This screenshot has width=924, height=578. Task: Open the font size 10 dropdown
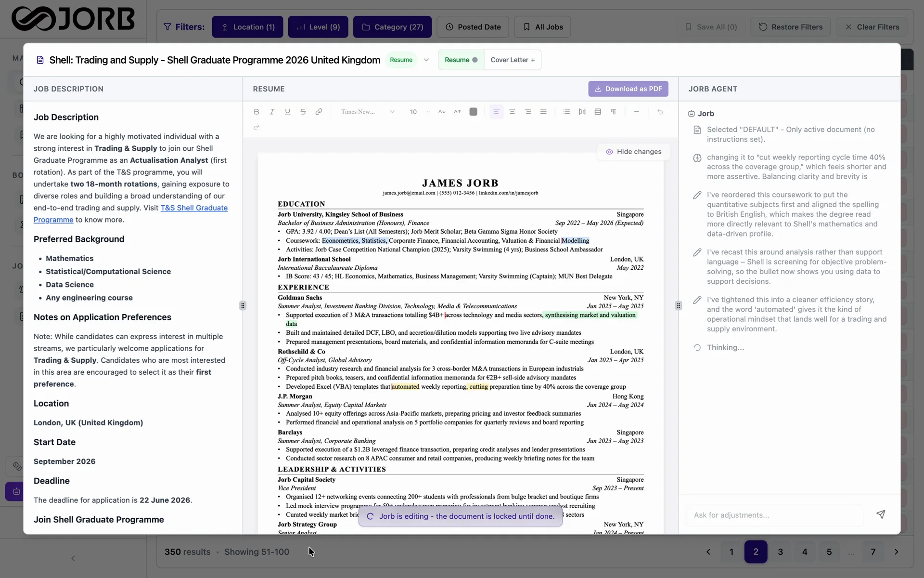[420, 112]
